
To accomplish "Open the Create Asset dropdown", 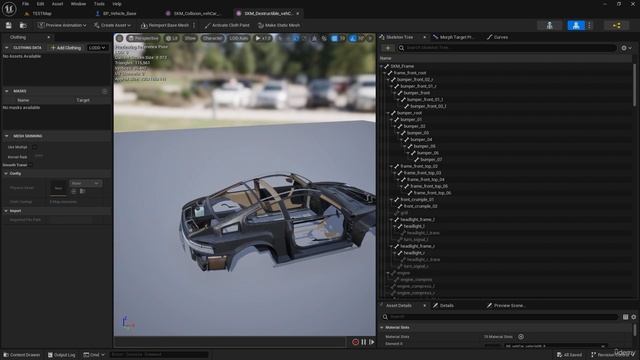I will tap(112, 25).
